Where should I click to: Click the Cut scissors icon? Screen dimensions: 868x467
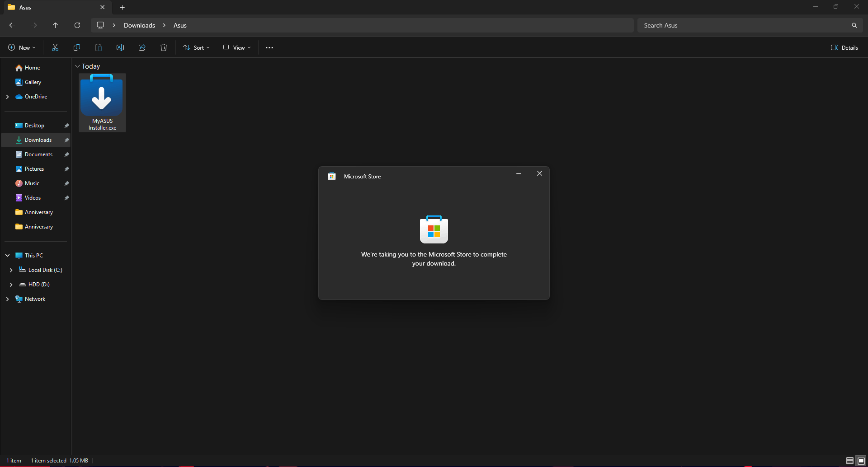tap(55, 47)
